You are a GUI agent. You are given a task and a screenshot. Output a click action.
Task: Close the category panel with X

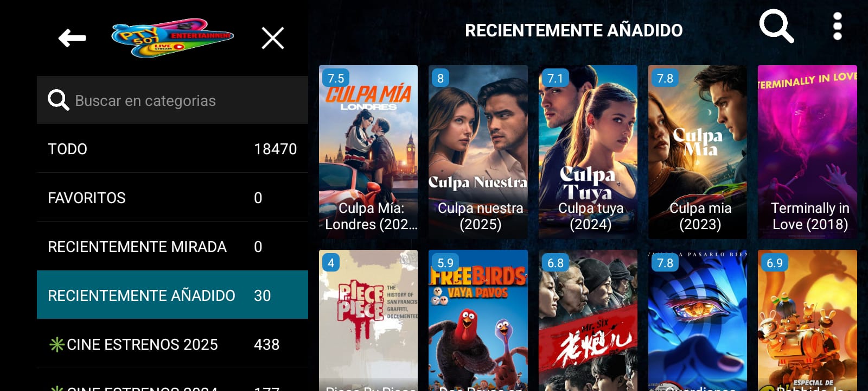[x=272, y=38]
